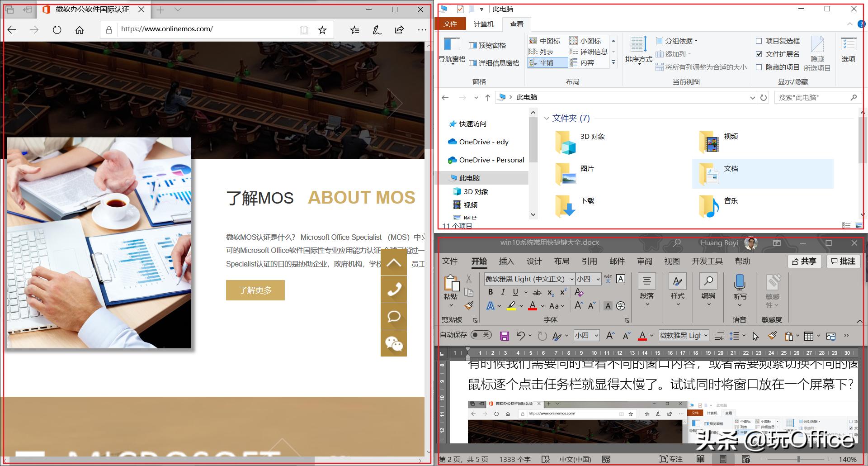Viewport: 868px width, 466px height.
Task: Select the 平铺 (Tiles) layout in File Explorer
Action: coord(547,62)
